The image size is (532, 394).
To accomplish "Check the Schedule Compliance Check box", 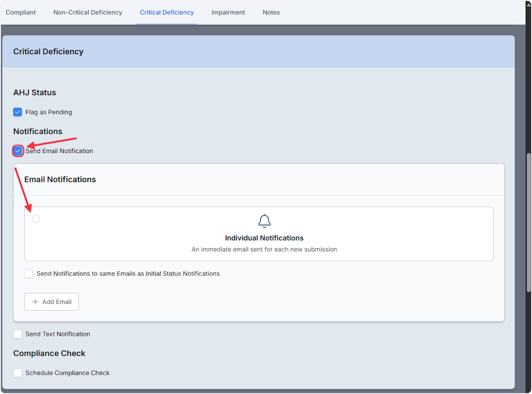I will pos(18,373).
